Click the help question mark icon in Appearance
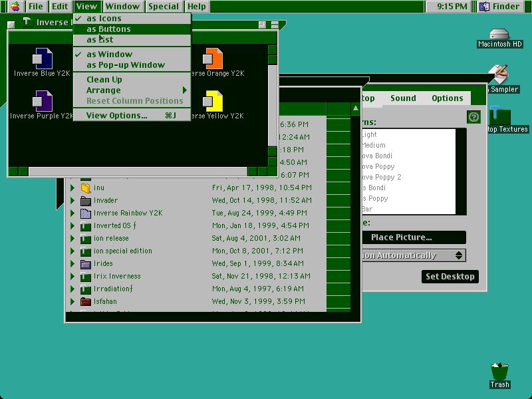Screen dimensions: 532x399 [x=473, y=117]
